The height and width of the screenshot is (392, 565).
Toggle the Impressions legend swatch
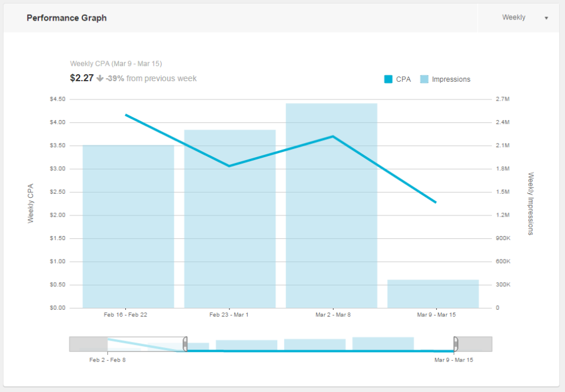tap(423, 79)
